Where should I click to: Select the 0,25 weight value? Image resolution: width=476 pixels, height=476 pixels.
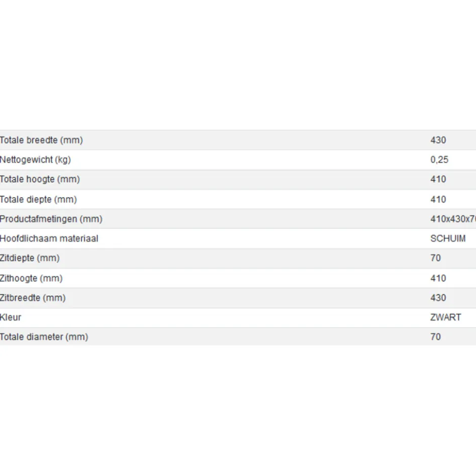tap(439, 160)
